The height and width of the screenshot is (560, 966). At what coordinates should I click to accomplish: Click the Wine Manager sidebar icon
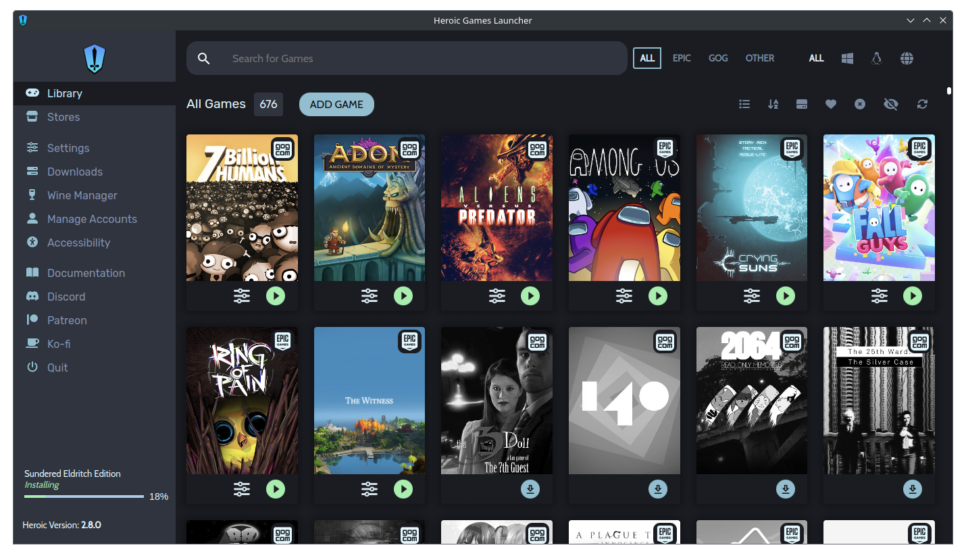point(32,195)
